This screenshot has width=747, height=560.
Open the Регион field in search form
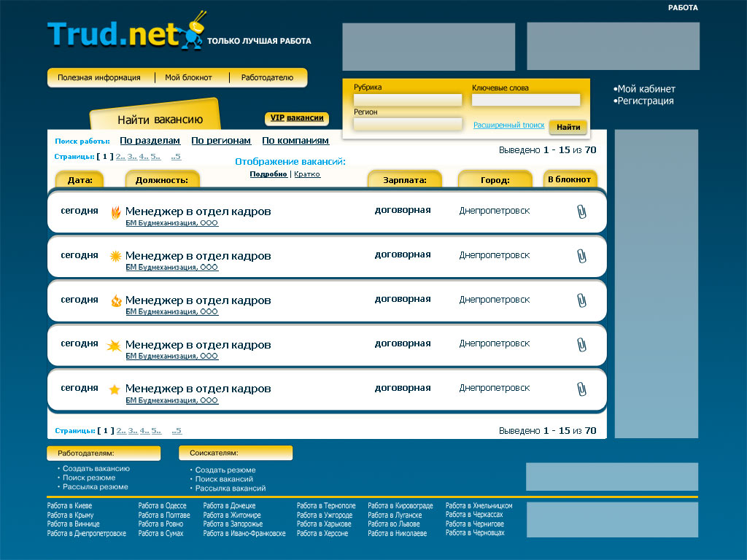[x=408, y=124]
